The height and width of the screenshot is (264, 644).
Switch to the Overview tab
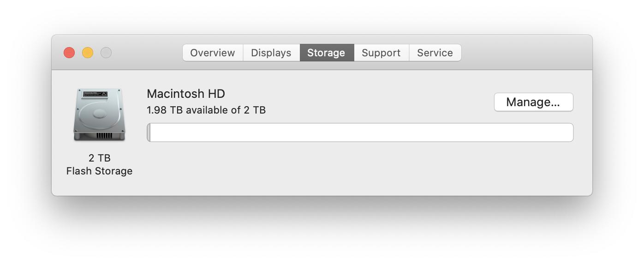tap(213, 53)
